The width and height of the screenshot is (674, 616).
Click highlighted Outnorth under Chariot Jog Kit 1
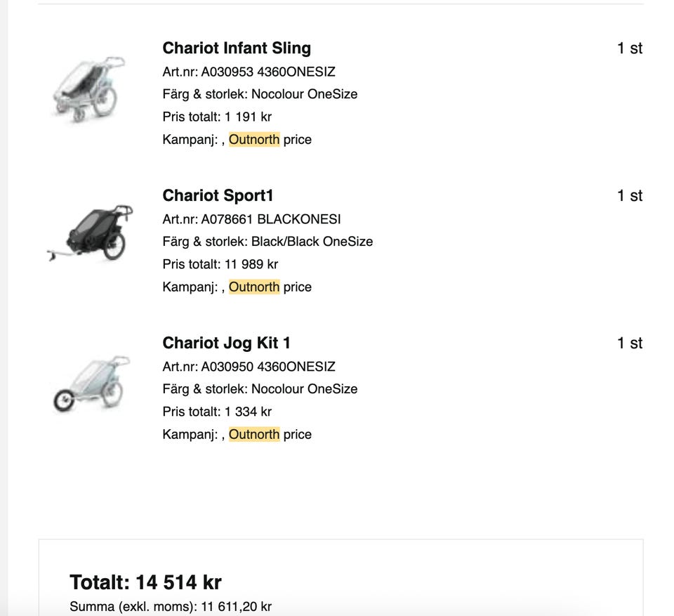254,434
